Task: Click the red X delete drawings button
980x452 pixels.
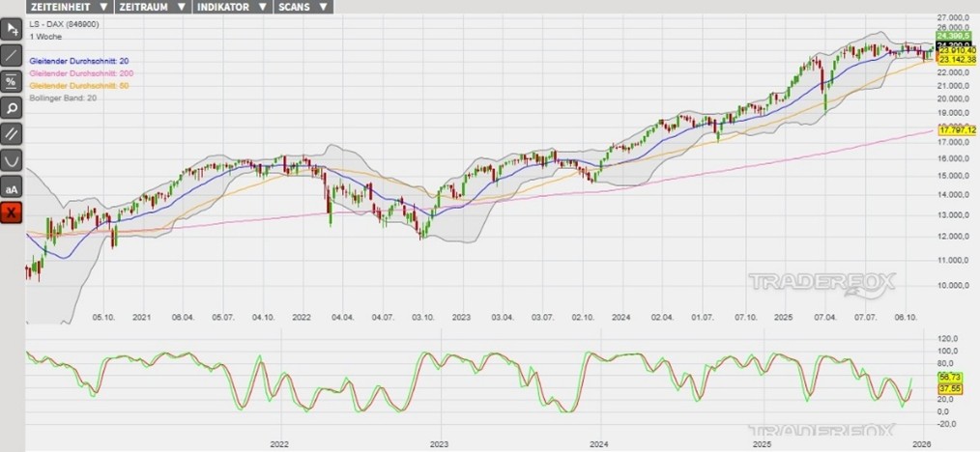Action: pos(12,212)
